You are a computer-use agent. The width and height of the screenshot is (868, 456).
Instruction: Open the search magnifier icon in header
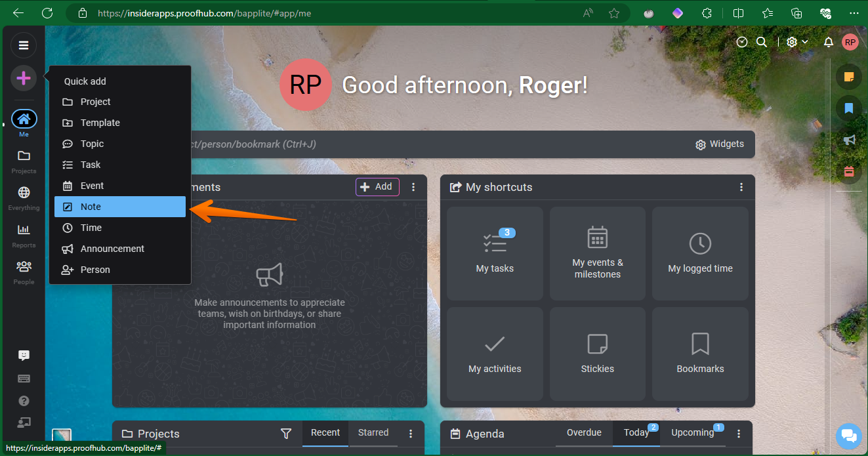762,42
